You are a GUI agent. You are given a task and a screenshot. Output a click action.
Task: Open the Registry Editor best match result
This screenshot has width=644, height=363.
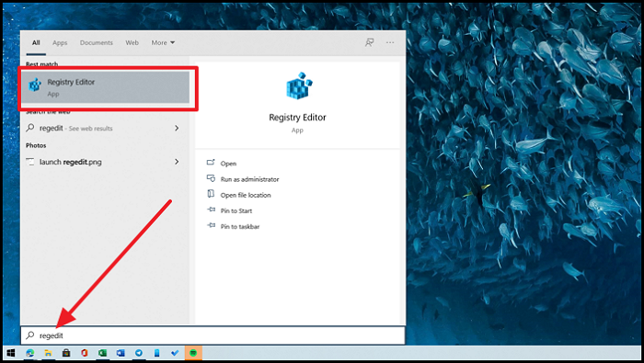106,87
